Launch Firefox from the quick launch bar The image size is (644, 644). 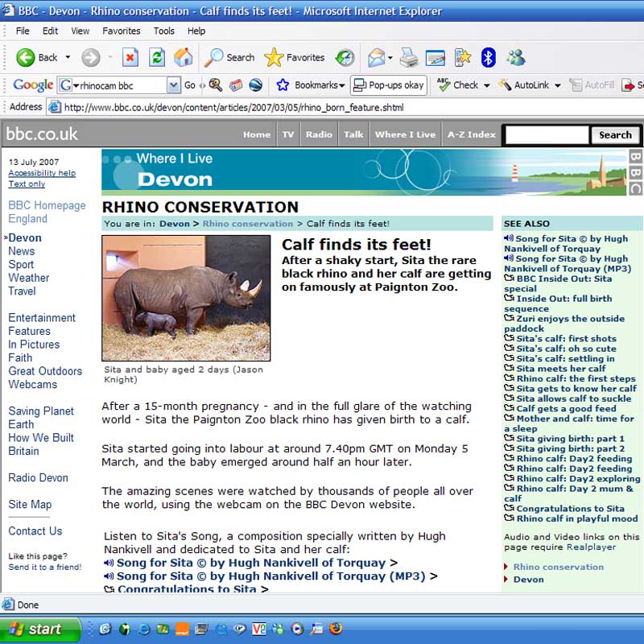click(336, 629)
